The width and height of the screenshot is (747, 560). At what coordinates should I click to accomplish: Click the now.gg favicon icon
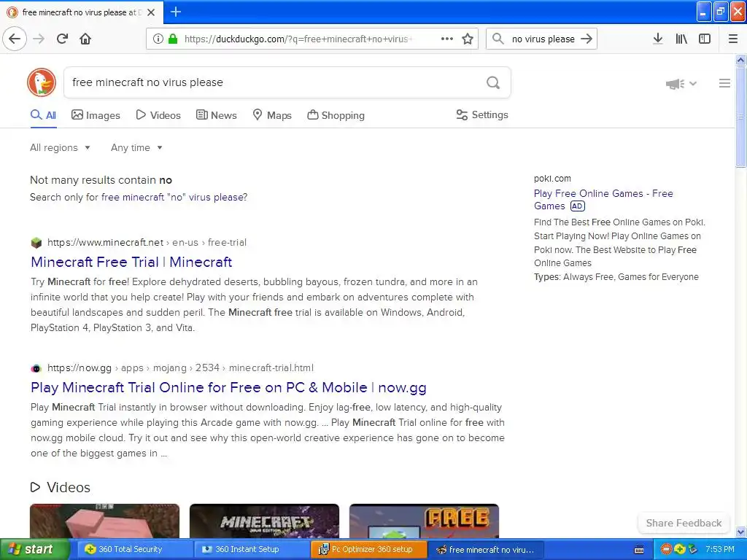click(x=36, y=368)
